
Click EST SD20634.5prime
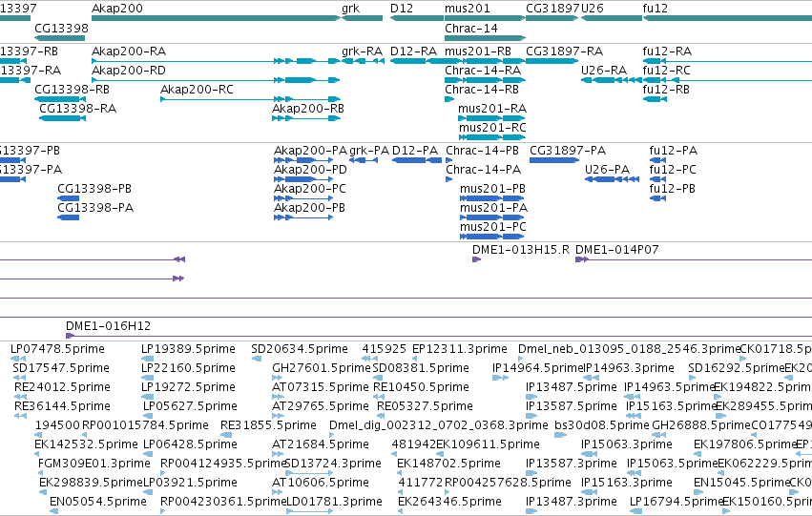point(257,359)
